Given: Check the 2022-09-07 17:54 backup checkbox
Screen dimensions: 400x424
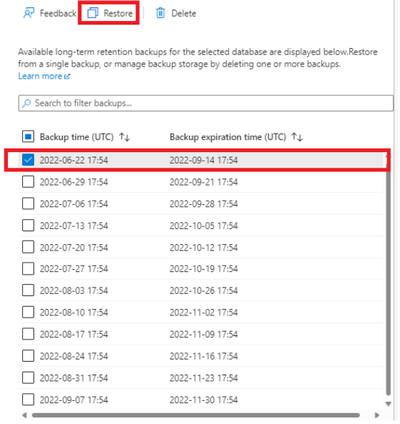Looking at the screenshot, I should tap(28, 399).
